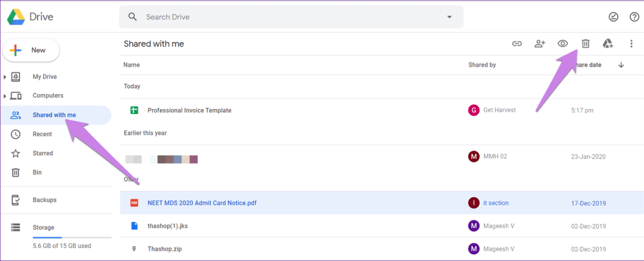Open the Bin in the sidebar
The width and height of the screenshot is (644, 261).
tap(37, 172)
